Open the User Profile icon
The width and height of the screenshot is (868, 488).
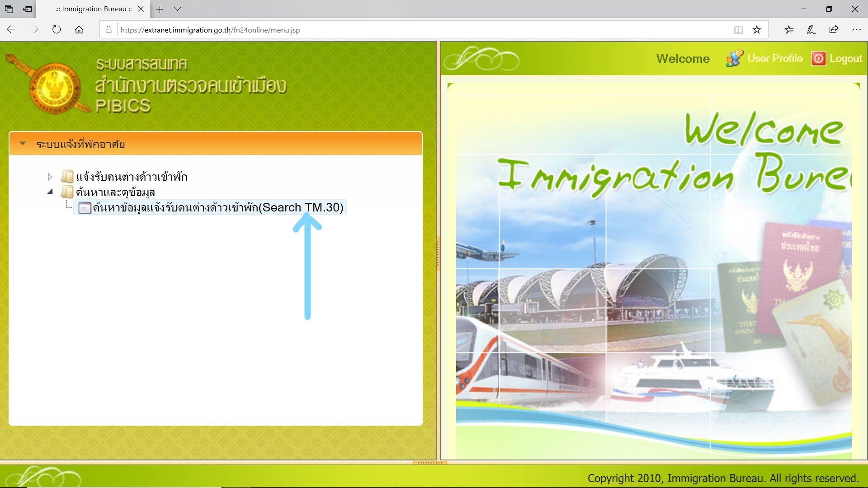(x=734, y=59)
